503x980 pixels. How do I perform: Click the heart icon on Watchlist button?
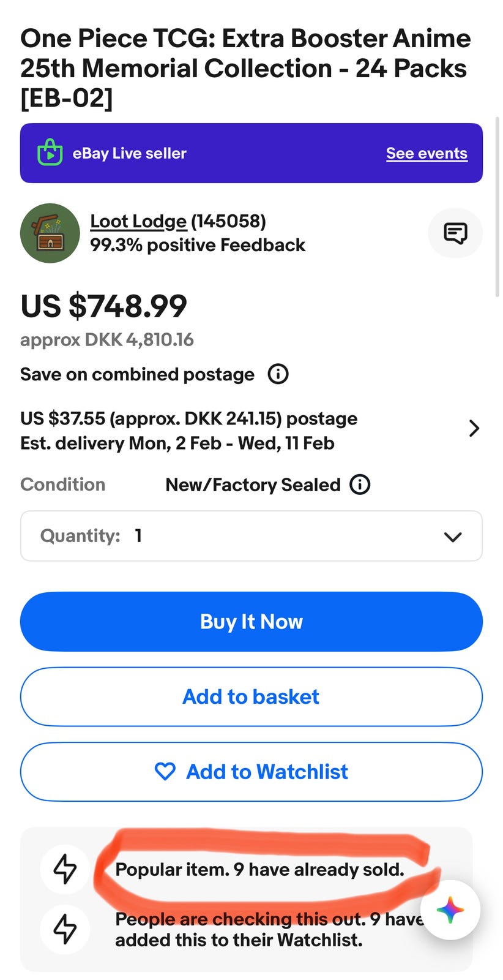[165, 772]
